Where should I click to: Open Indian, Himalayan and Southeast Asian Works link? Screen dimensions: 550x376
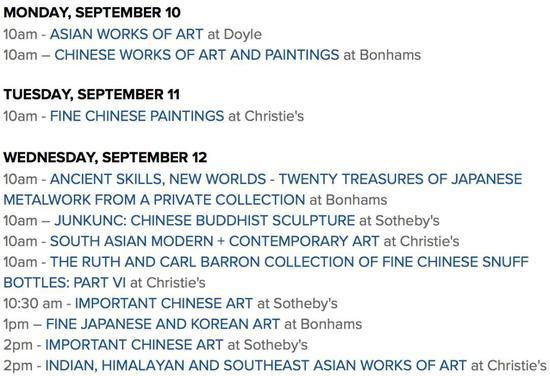pos(256,365)
